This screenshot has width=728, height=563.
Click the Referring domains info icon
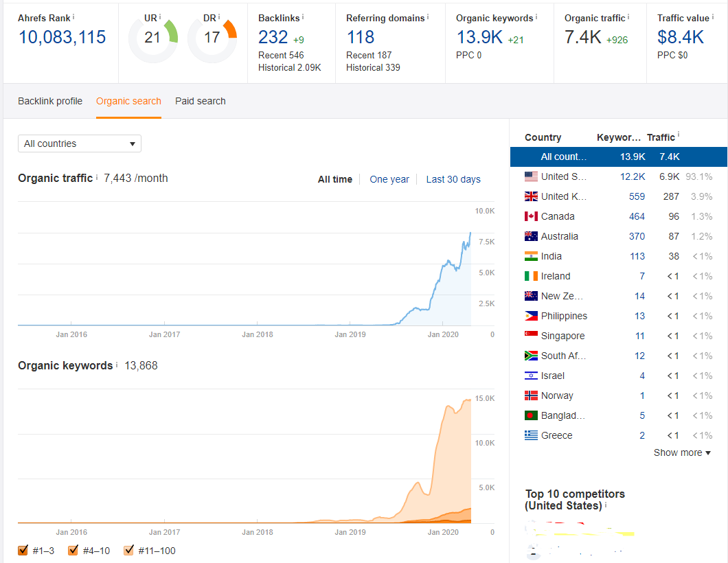428,16
